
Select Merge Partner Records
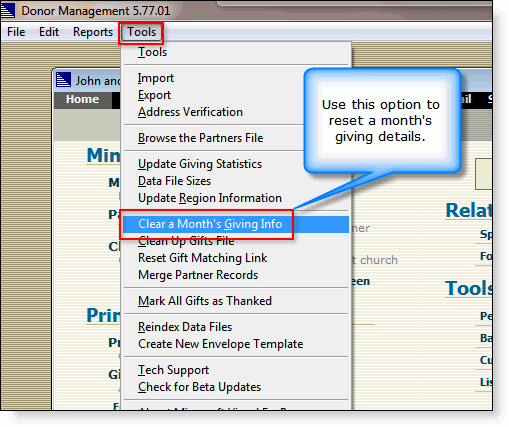click(198, 275)
